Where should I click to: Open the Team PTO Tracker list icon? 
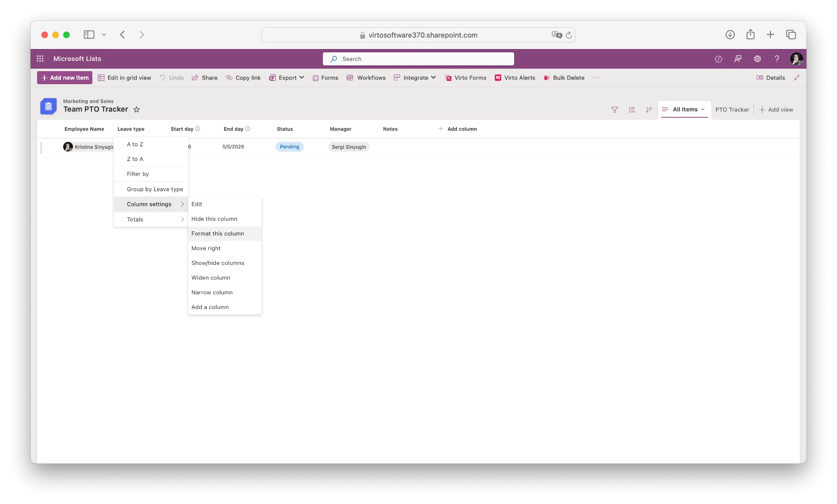(48, 106)
